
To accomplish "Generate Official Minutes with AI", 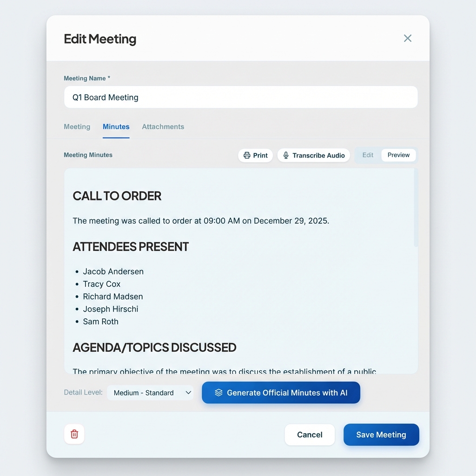I will [x=281, y=392].
